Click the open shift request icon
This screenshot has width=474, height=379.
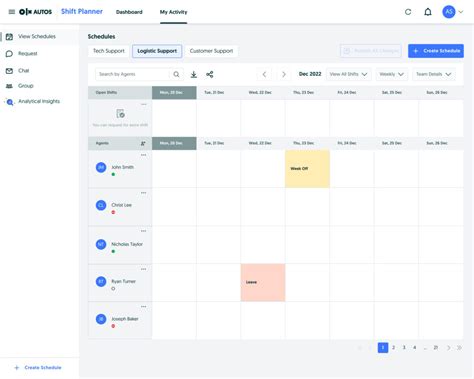[120, 114]
